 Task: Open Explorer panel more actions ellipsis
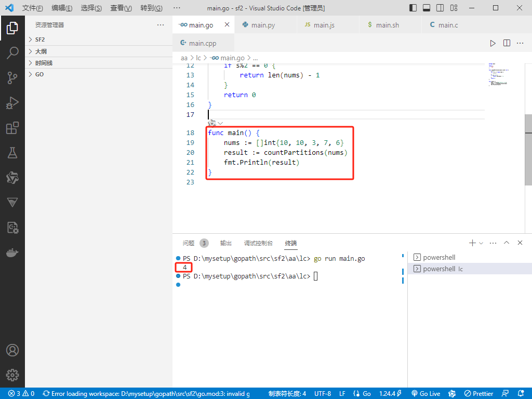(161, 25)
